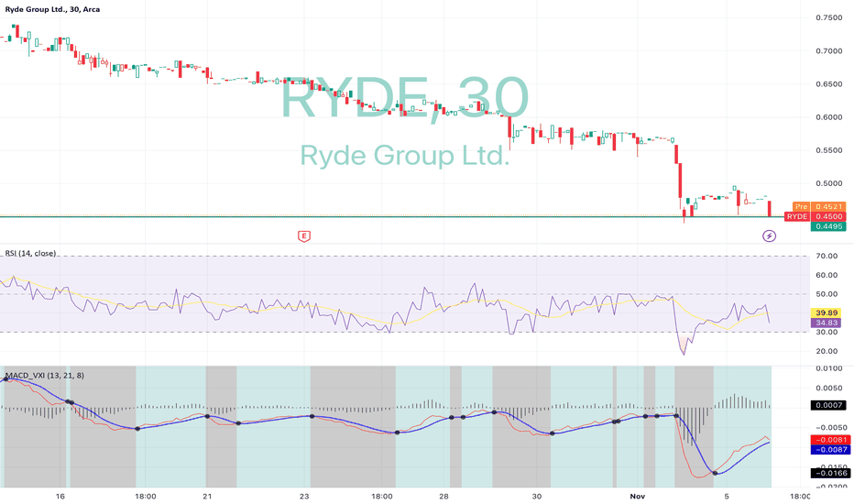Click the 'Nov' label on time axis
Image resolution: width=854 pixels, height=504 pixels.
pos(637,497)
